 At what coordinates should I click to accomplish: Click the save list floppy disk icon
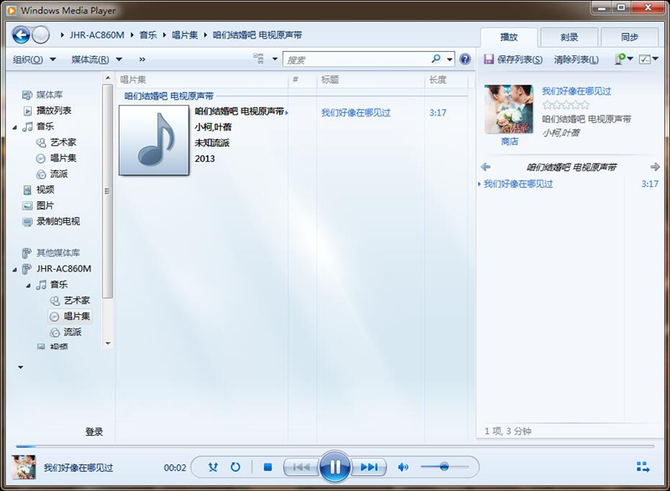click(488, 59)
